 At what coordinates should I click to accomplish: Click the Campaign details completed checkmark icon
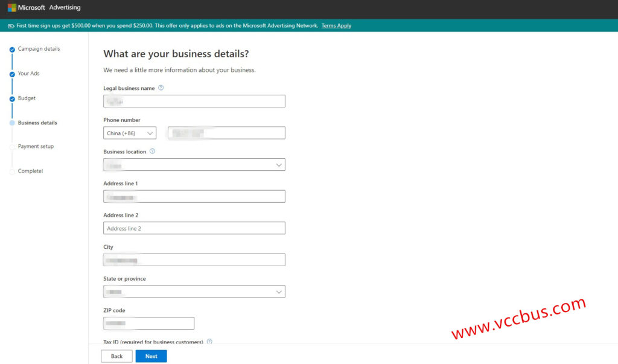click(12, 49)
